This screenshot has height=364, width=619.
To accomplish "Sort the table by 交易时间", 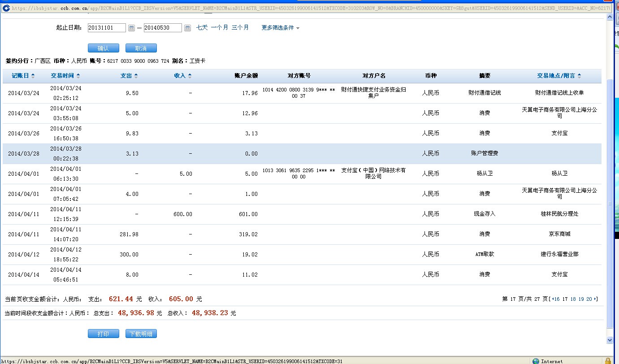I will 65,76.
